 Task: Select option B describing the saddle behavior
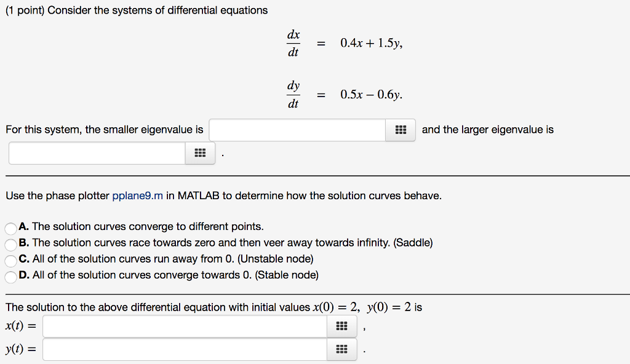point(10,243)
